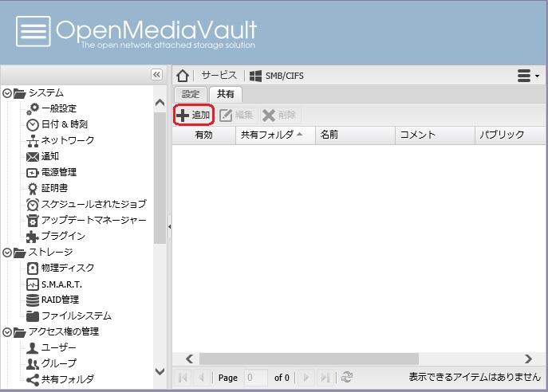This screenshot has height=392, width=548.
Task: Click the Page number input field
Action: tap(256, 378)
